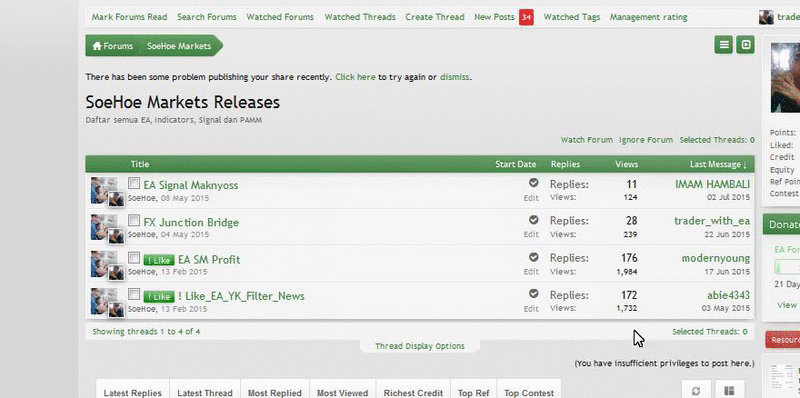Image resolution: width=800 pixels, height=398 pixels.
Task: Sort by the Last Message column header
Action: click(x=718, y=164)
